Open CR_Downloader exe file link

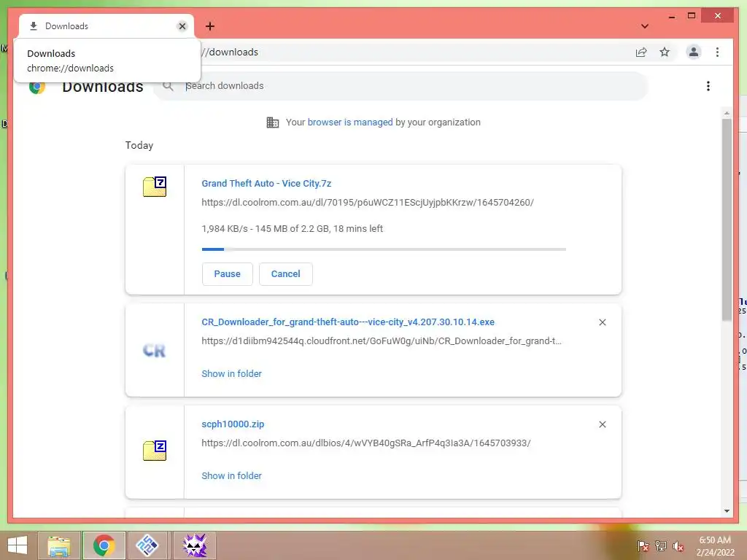click(x=348, y=322)
